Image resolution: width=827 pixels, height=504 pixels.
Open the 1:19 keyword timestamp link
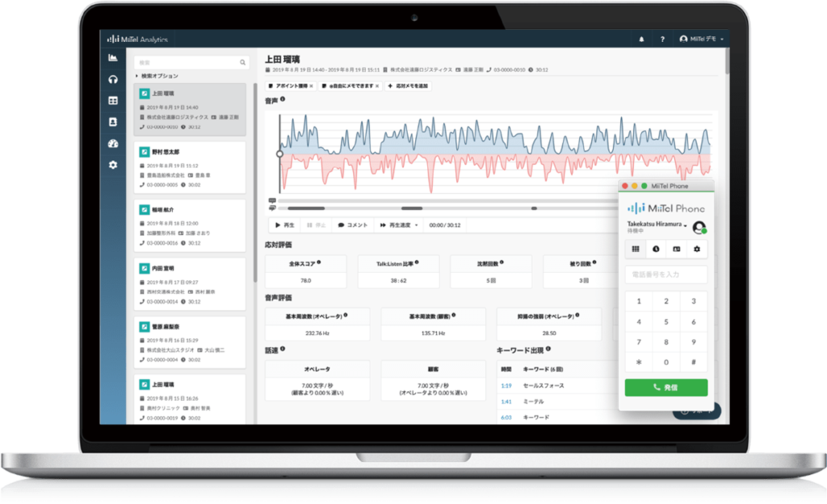click(506, 386)
